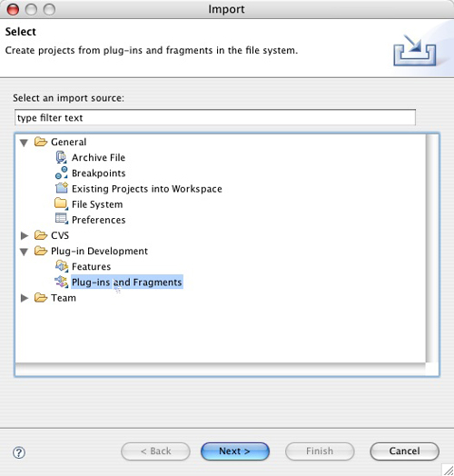Go to the Next wizard page
Viewport: 454px width, 476px height.
[235, 451]
